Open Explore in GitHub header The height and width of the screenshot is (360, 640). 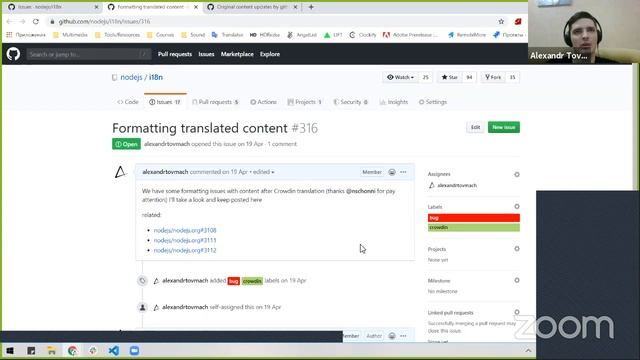pyautogui.click(x=270, y=54)
